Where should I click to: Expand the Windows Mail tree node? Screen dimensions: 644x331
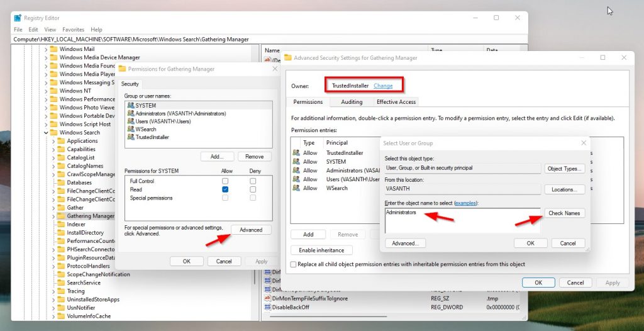click(x=45, y=49)
